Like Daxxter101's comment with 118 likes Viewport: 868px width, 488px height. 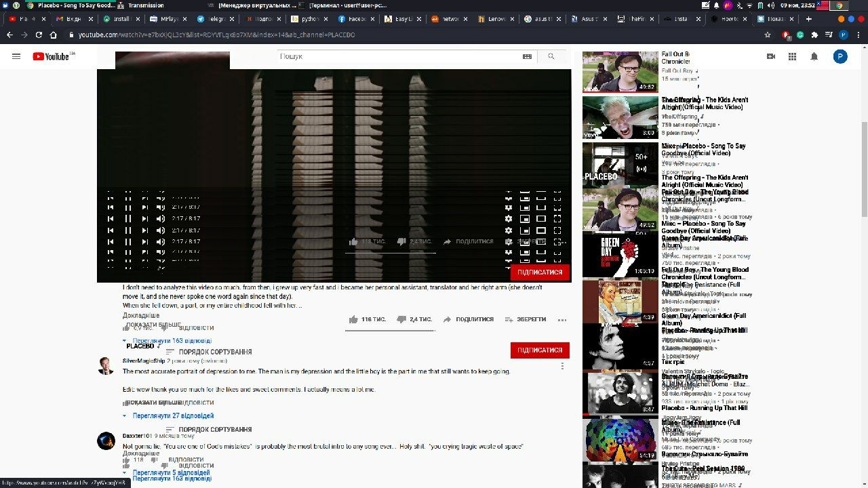[126, 460]
